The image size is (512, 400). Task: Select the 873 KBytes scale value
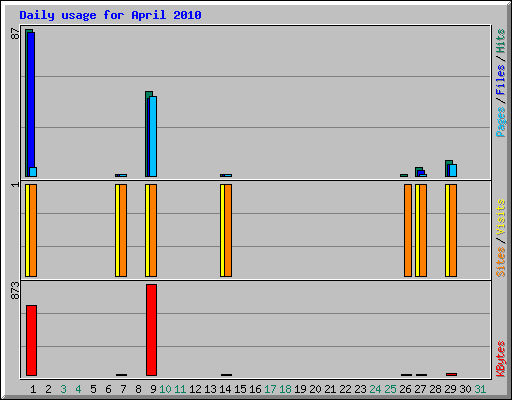coord(15,290)
